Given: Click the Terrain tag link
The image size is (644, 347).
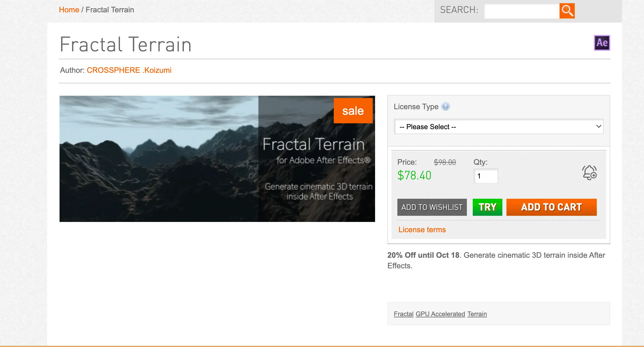Looking at the screenshot, I should [x=477, y=314].
